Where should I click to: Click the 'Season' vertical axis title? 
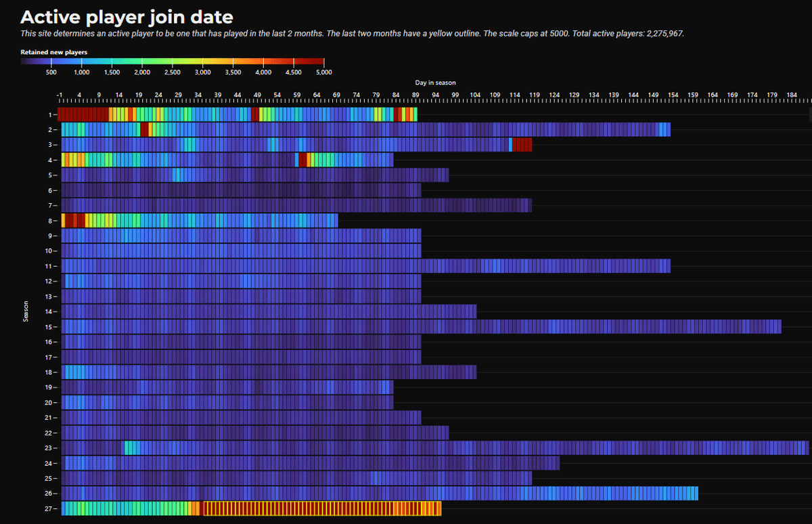click(26, 311)
